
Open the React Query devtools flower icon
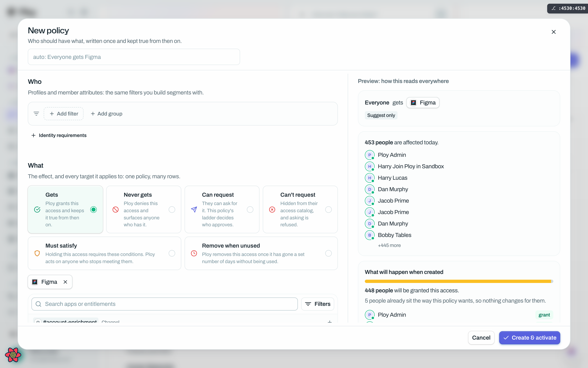[x=13, y=355]
